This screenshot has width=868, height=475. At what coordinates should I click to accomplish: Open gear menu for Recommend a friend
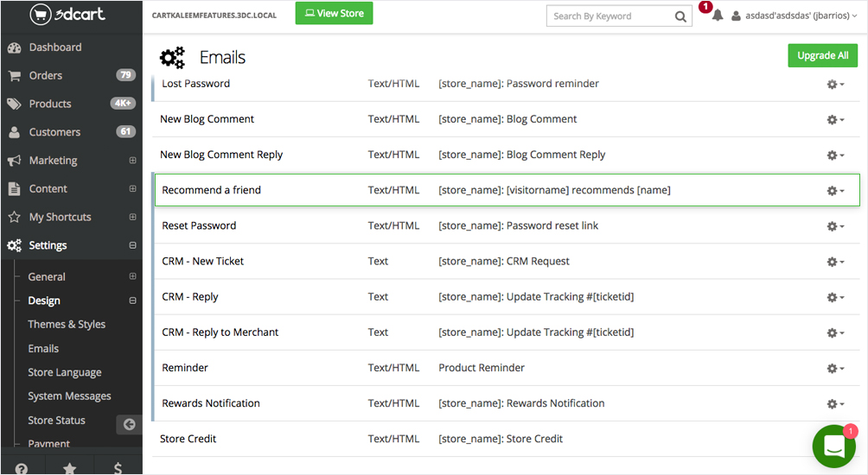click(835, 191)
